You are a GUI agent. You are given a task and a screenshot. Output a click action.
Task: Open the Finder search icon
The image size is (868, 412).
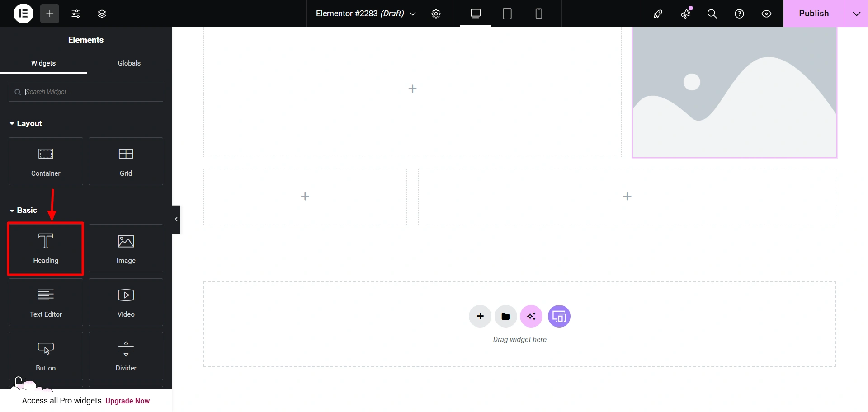712,14
